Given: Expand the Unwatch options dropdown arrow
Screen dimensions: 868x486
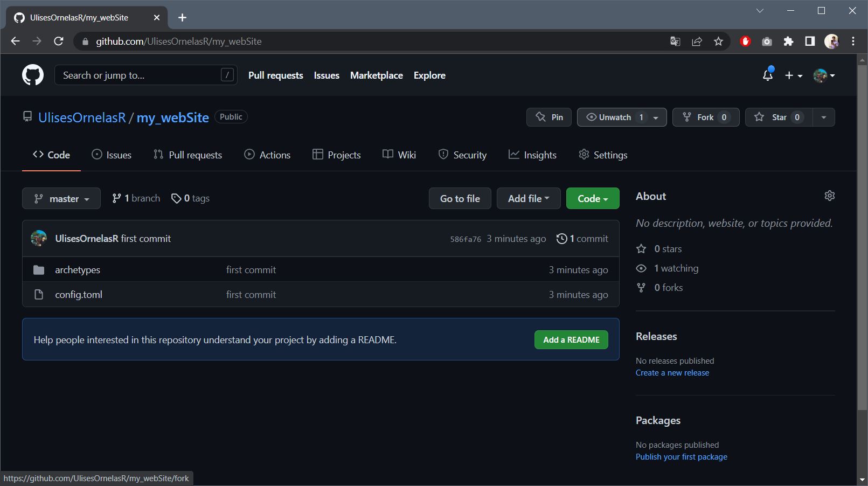Looking at the screenshot, I should pyautogui.click(x=656, y=117).
